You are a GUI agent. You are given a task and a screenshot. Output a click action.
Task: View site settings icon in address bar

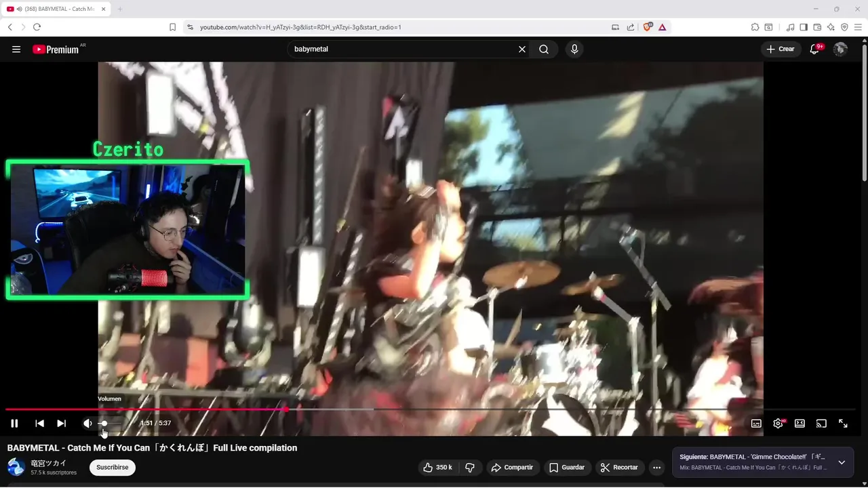point(191,27)
